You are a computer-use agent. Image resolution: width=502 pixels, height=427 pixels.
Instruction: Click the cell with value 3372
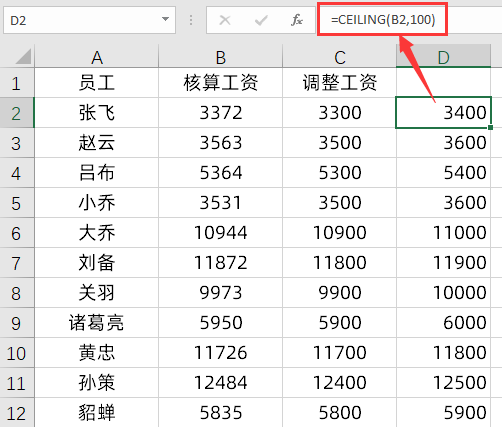(x=220, y=113)
